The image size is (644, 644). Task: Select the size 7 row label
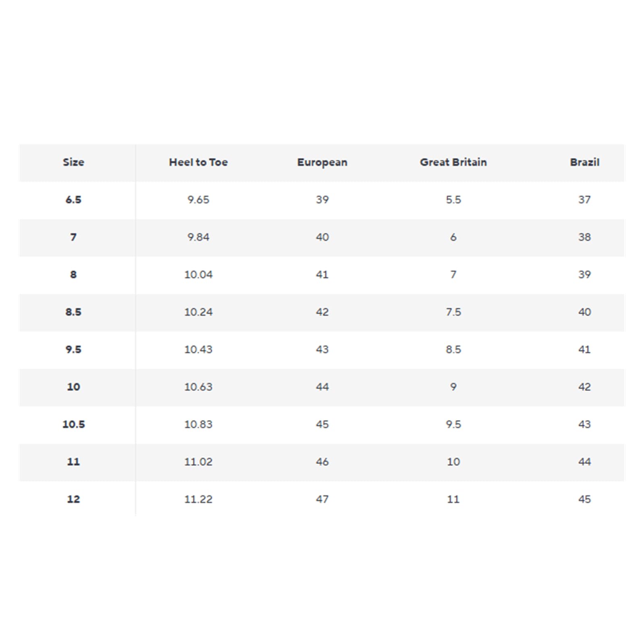coord(73,237)
